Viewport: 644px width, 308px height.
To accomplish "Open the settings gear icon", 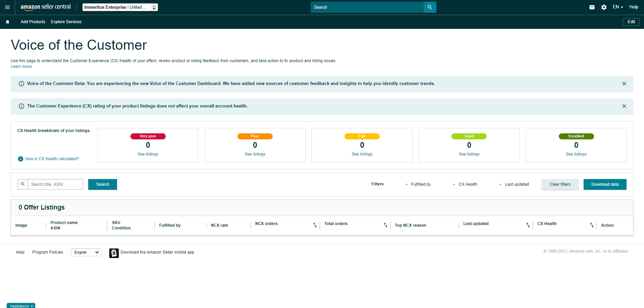I will [604, 7].
